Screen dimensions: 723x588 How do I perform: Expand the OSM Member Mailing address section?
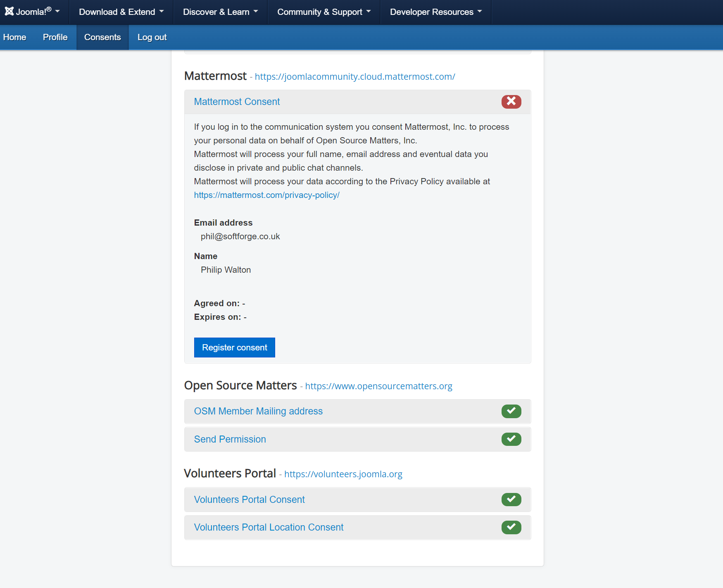[x=258, y=411]
